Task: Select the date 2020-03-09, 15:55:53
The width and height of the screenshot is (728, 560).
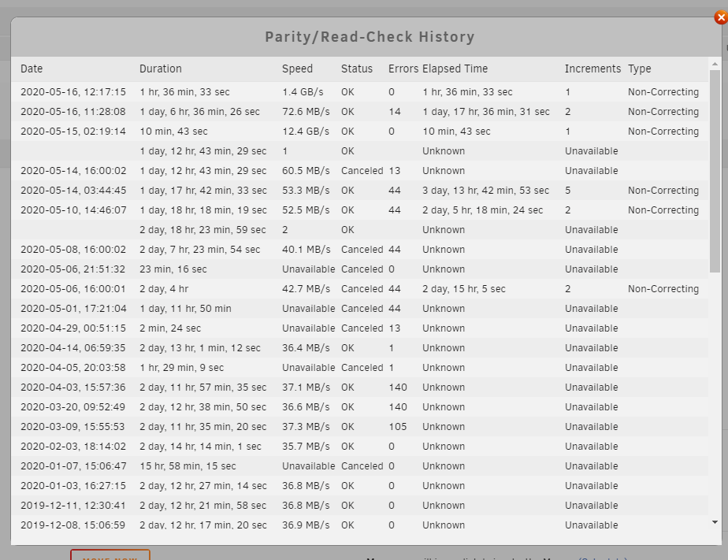Action: tap(73, 426)
